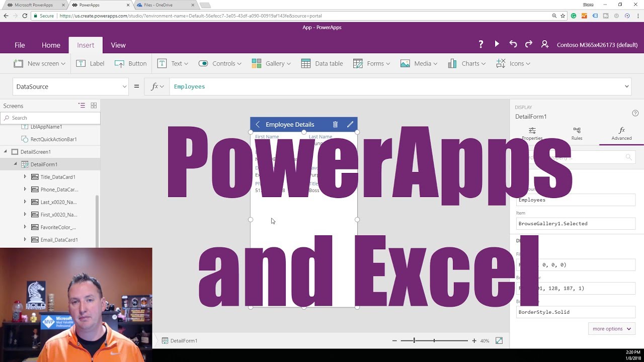Zoom in with the plus button
The width and height of the screenshot is (644, 362).
click(x=474, y=341)
